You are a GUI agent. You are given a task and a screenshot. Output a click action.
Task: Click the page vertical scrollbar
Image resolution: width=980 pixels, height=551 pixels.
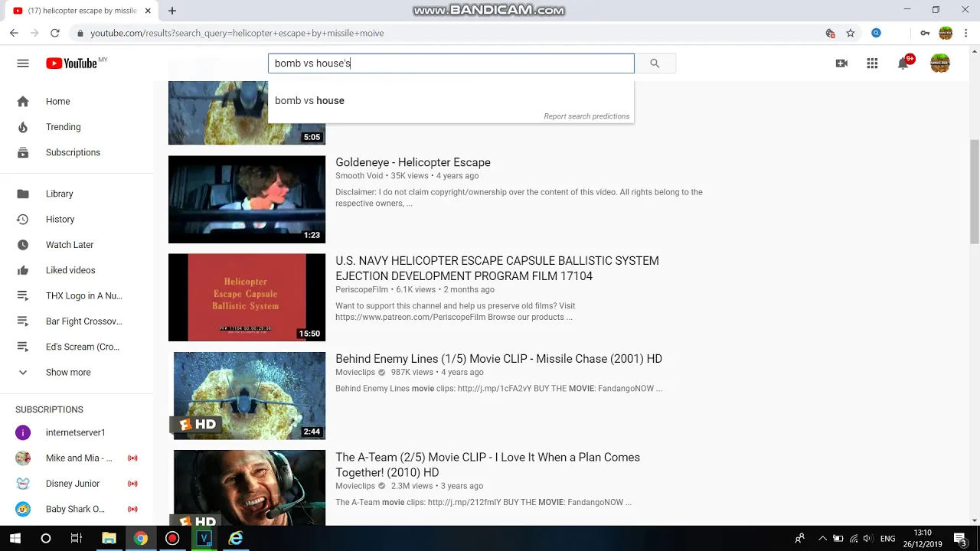coord(974,191)
